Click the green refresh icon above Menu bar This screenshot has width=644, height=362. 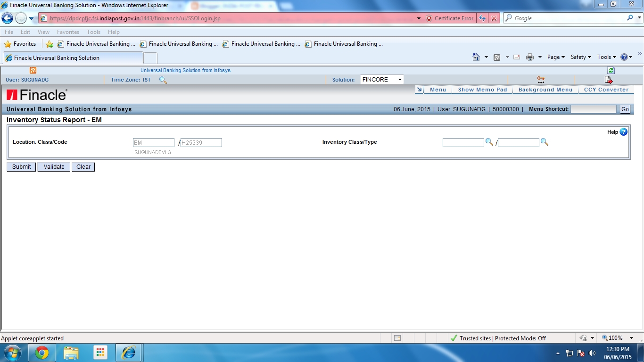pos(611,70)
